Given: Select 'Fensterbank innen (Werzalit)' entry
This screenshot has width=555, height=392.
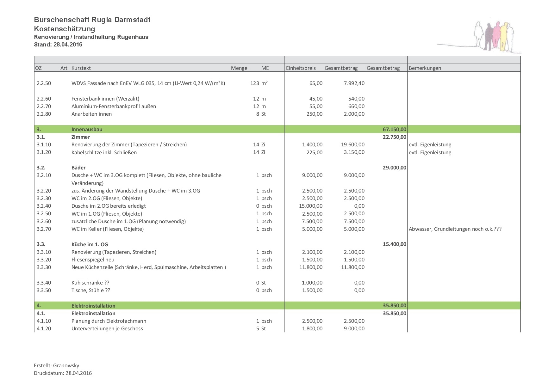Looking at the screenshot, I should (105, 99).
